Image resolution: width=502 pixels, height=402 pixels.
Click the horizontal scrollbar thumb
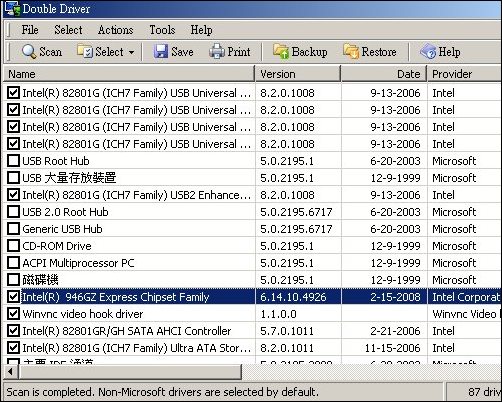(x=130, y=371)
